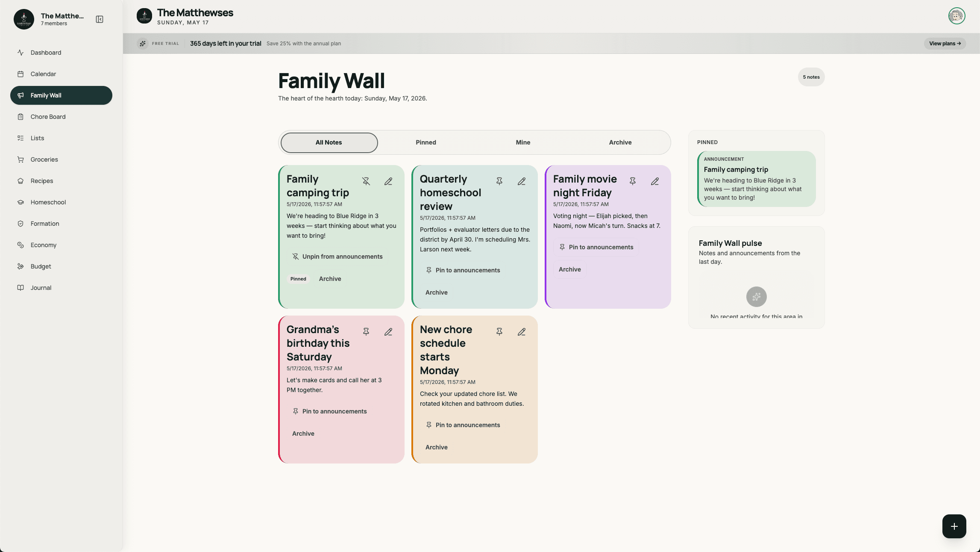Viewport: 980px width, 552px height.
Task: Go to Chore Board in sidebar
Action: click(x=61, y=117)
